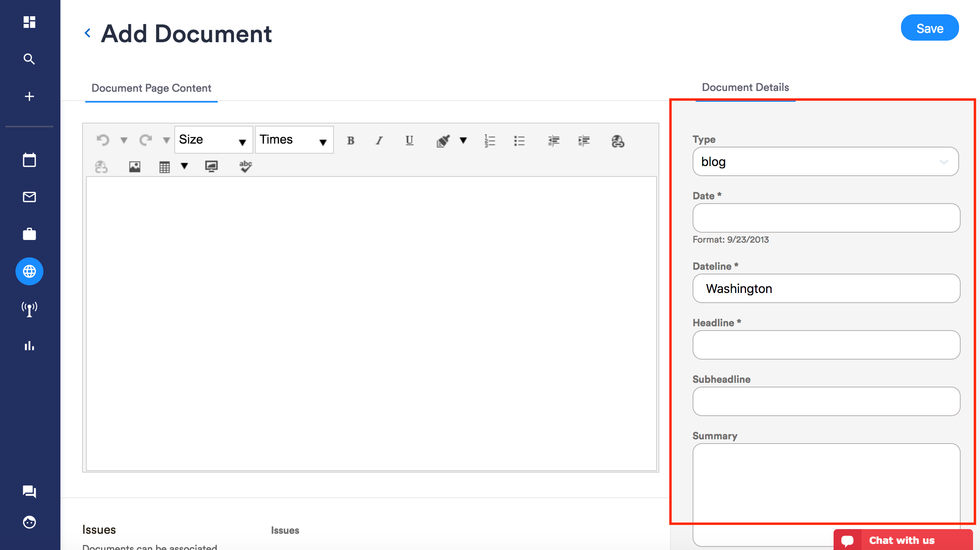Open the Times font family dropdown
The width and height of the screenshot is (980, 550).
tap(294, 139)
